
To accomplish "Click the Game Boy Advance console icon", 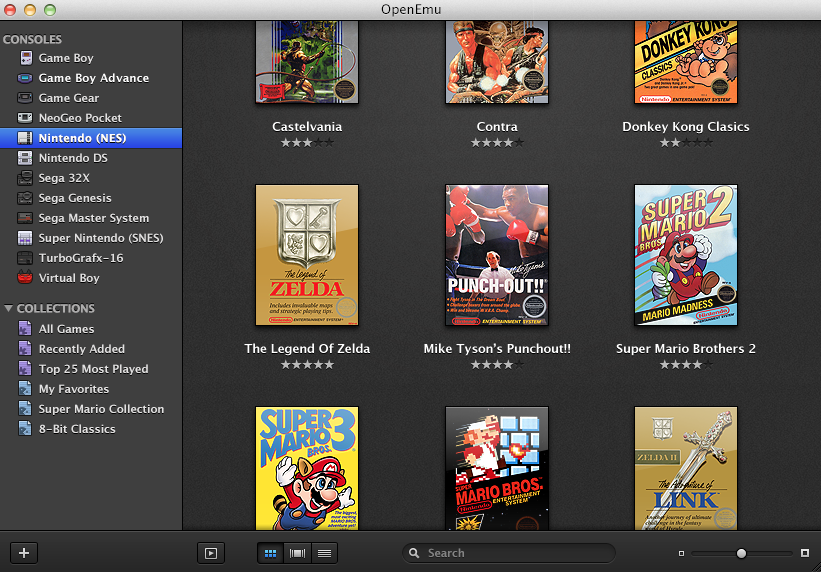I will coord(25,78).
